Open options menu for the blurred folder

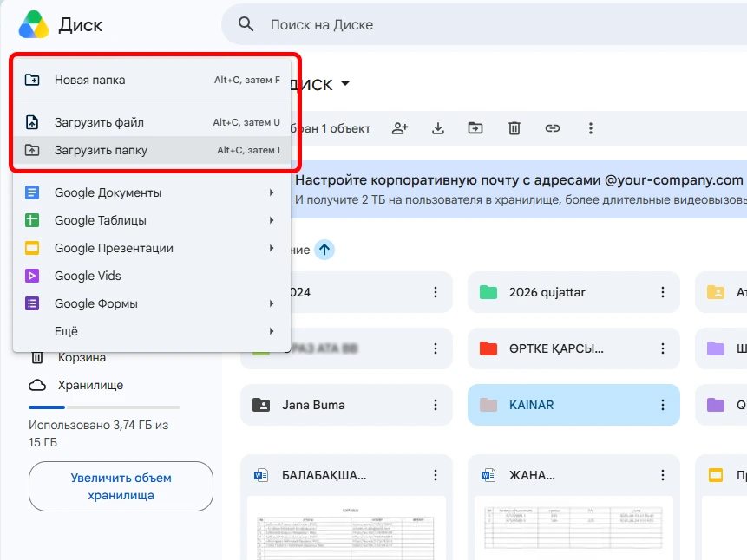click(x=436, y=348)
